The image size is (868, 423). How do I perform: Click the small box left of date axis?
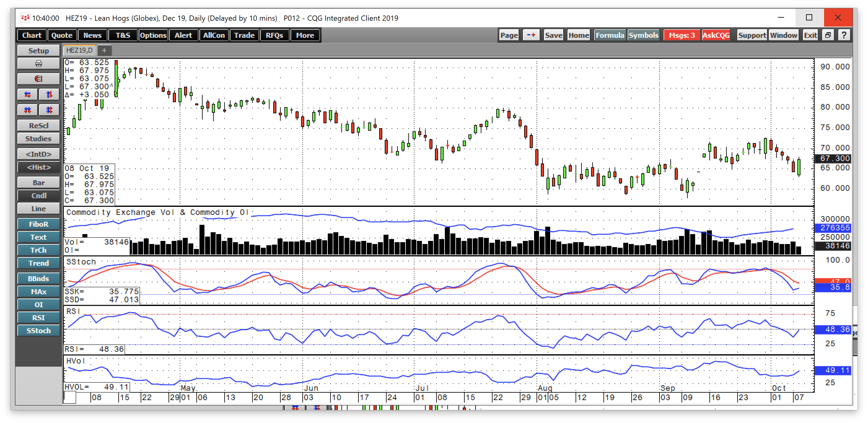coord(70,397)
